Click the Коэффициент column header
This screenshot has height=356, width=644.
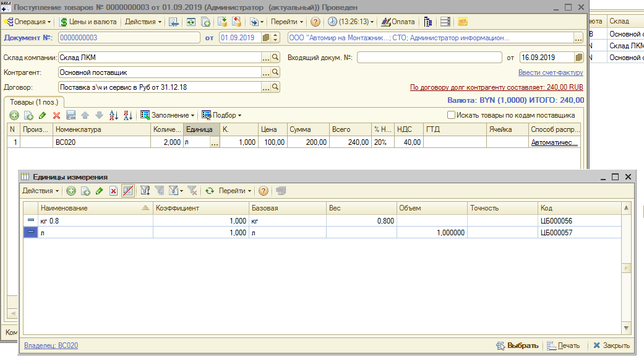(201, 208)
